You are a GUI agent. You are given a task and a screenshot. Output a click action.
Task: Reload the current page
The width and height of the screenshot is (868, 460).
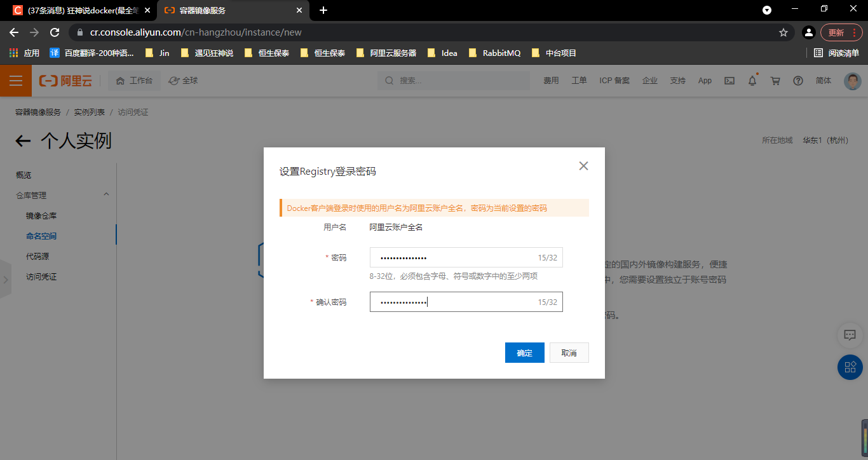[x=55, y=32]
